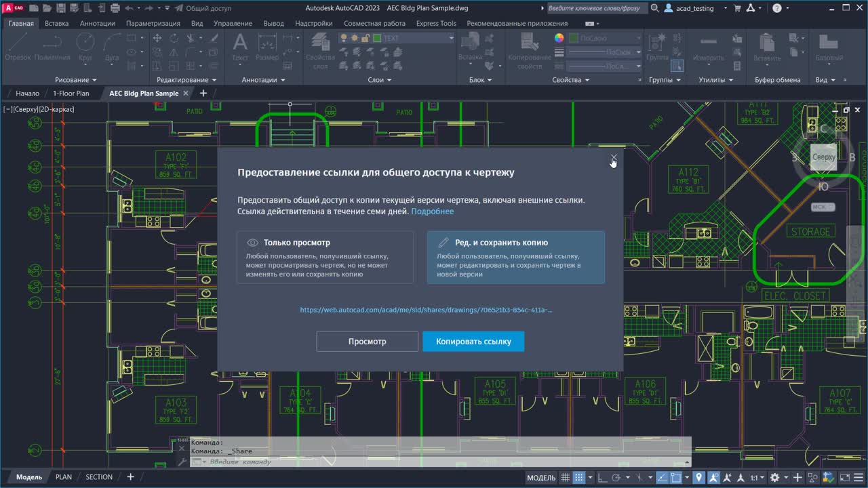Toggle snap mode in status bar
The height and width of the screenshot is (488, 868).
pos(579,478)
